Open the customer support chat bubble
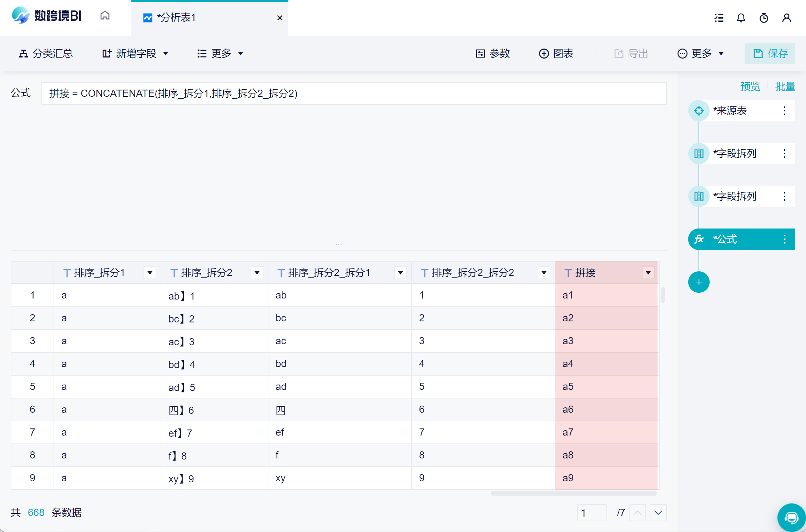Image resolution: width=806 pixels, height=532 pixels. tap(791, 518)
